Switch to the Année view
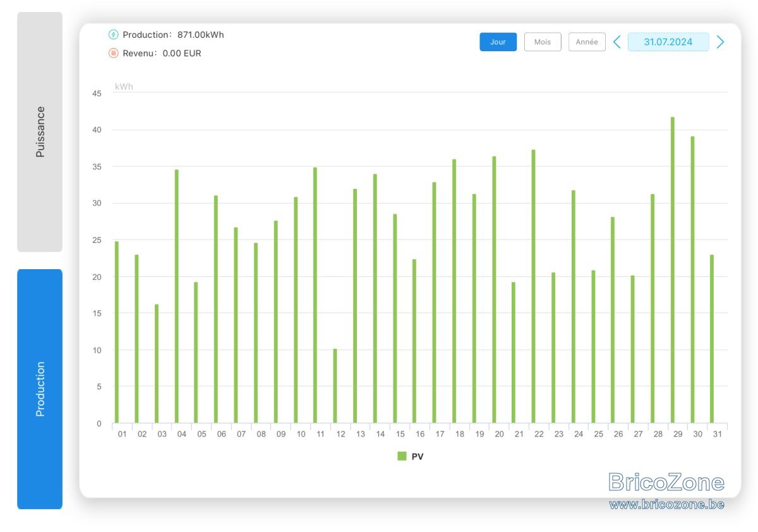Viewport: 758px width, 532px height. (587, 42)
